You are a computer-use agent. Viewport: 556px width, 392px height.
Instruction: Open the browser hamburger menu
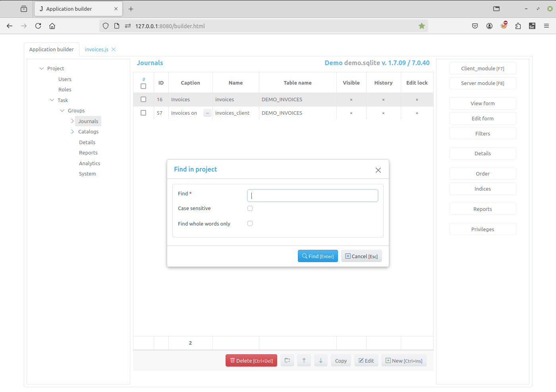point(546,26)
